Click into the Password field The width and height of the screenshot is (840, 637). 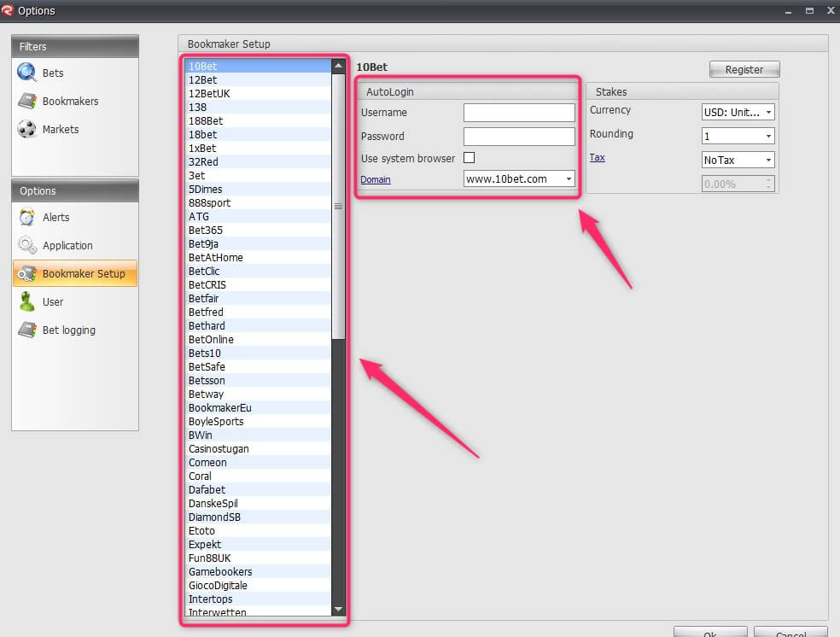[x=519, y=137]
